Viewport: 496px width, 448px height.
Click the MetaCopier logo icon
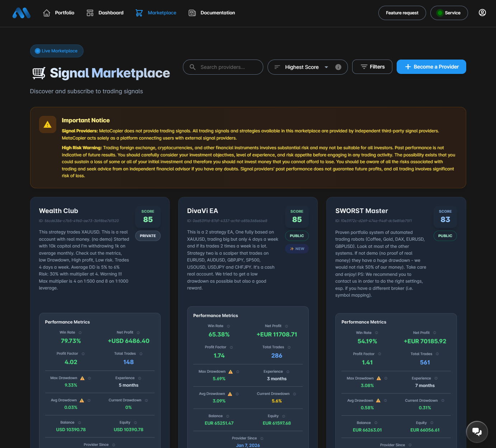coord(22,13)
